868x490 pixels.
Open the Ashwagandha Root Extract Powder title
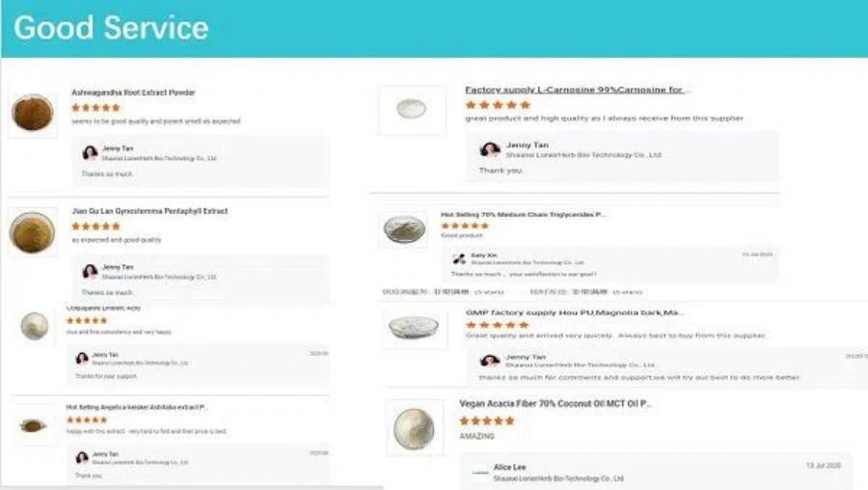click(133, 93)
